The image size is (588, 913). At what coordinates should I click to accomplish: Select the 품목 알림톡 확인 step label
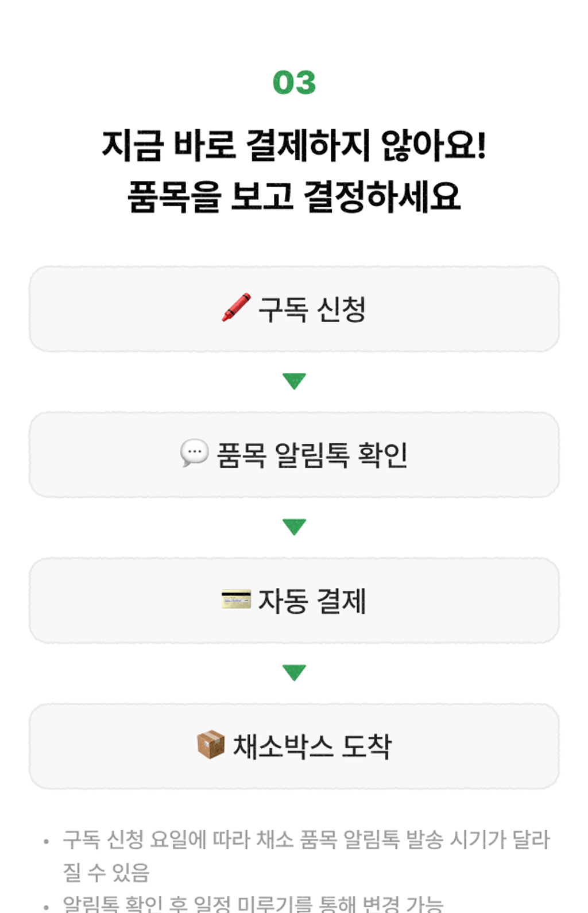point(312,455)
